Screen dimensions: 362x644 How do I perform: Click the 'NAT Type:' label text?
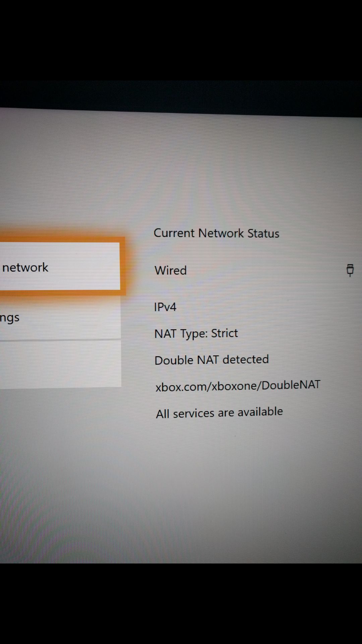[181, 334]
